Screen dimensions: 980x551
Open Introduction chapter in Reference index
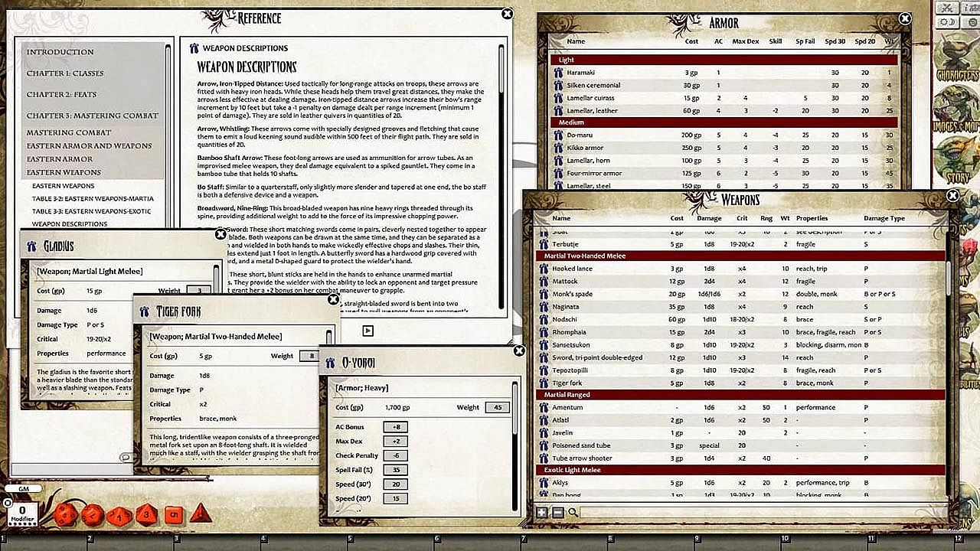[x=60, y=52]
